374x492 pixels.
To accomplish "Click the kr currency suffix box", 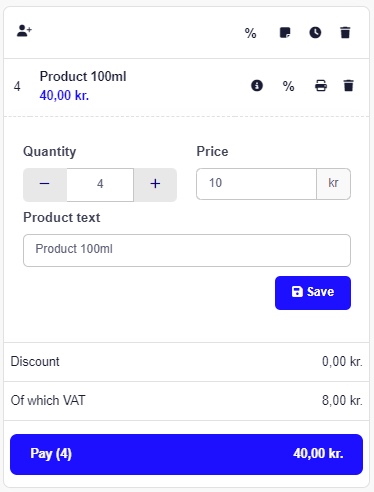I will pyautogui.click(x=333, y=184).
